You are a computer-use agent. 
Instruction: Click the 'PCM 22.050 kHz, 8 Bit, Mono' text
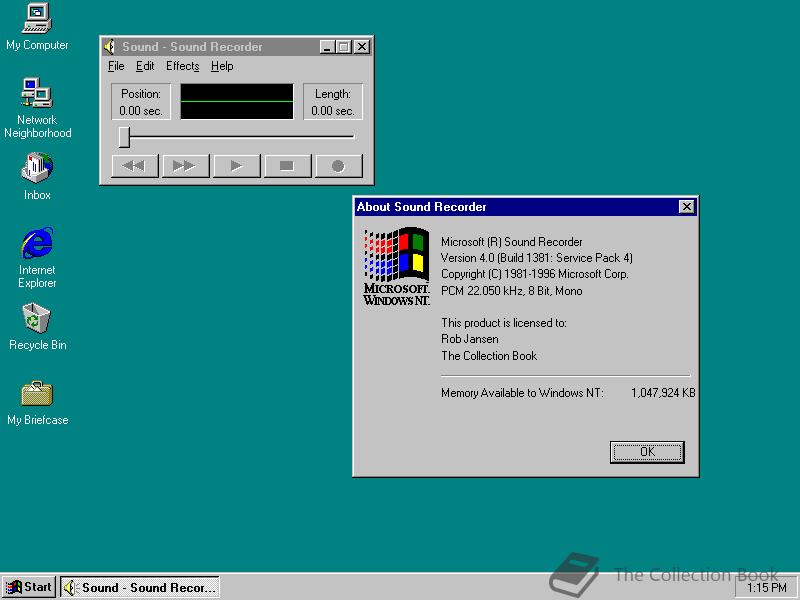[x=512, y=291]
